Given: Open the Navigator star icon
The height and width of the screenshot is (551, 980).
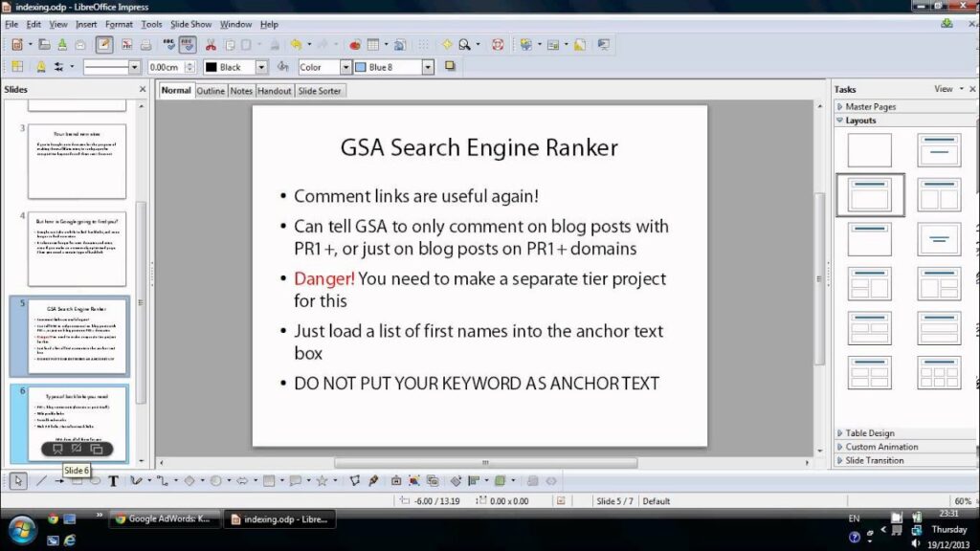Looking at the screenshot, I should pyautogui.click(x=447, y=44).
